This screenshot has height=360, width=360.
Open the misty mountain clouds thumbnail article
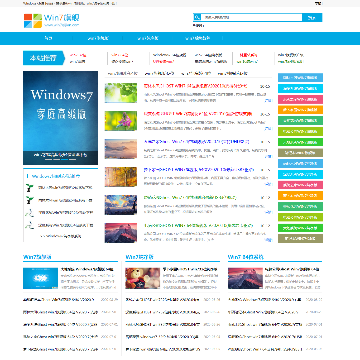[x=121, y=149]
